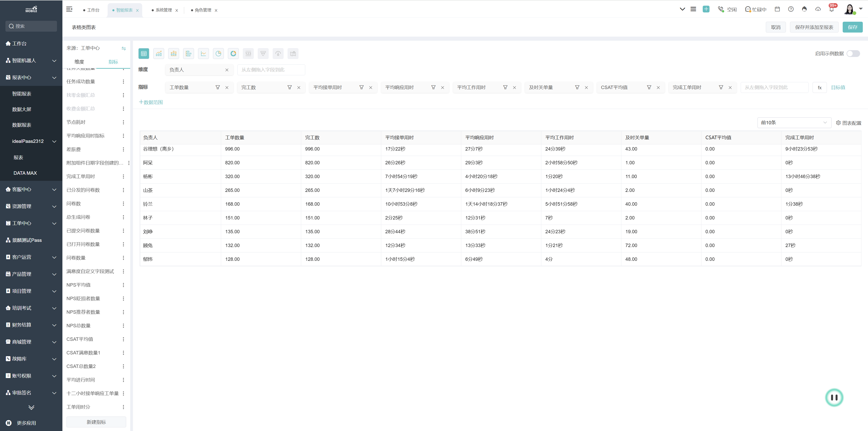Viewport: 868px width, 431px height.
Task: Select the donut chart icon
Action: pyautogui.click(x=233, y=54)
